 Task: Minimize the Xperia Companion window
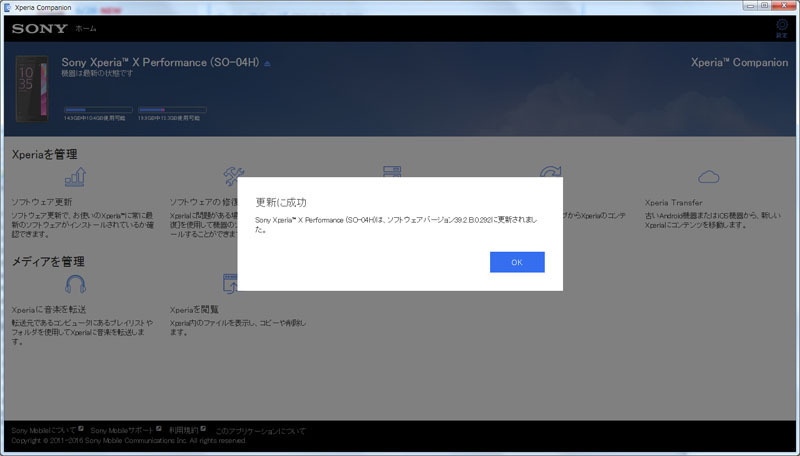coord(750,6)
